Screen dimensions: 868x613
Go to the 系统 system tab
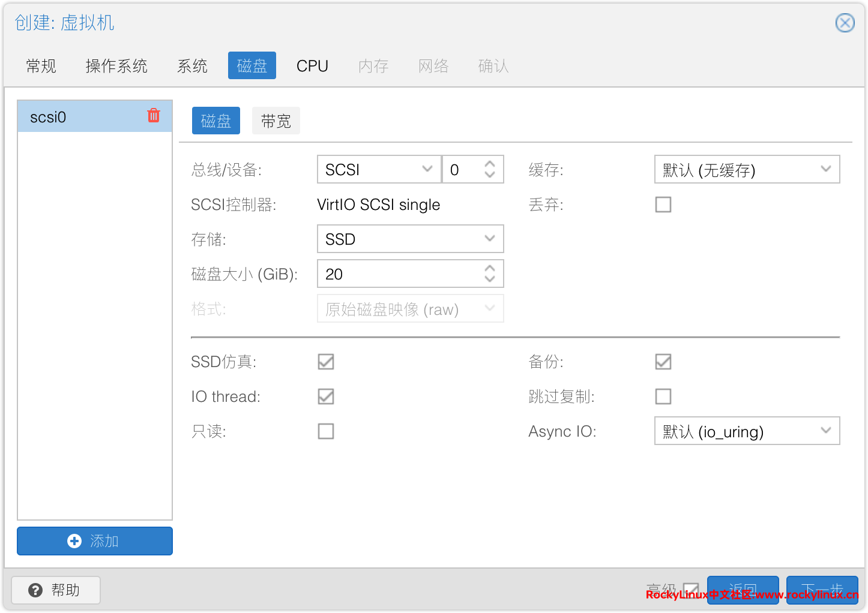pyautogui.click(x=192, y=66)
